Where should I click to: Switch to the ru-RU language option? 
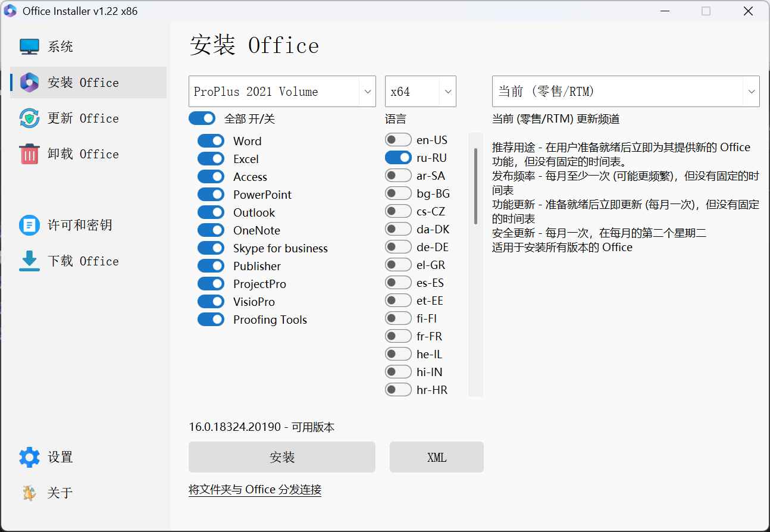[397, 157]
